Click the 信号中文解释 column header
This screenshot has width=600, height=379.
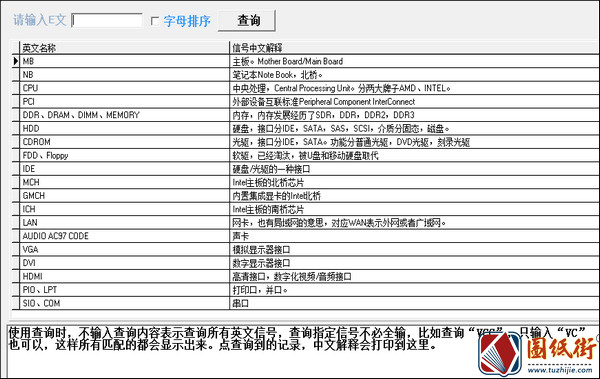(414, 48)
